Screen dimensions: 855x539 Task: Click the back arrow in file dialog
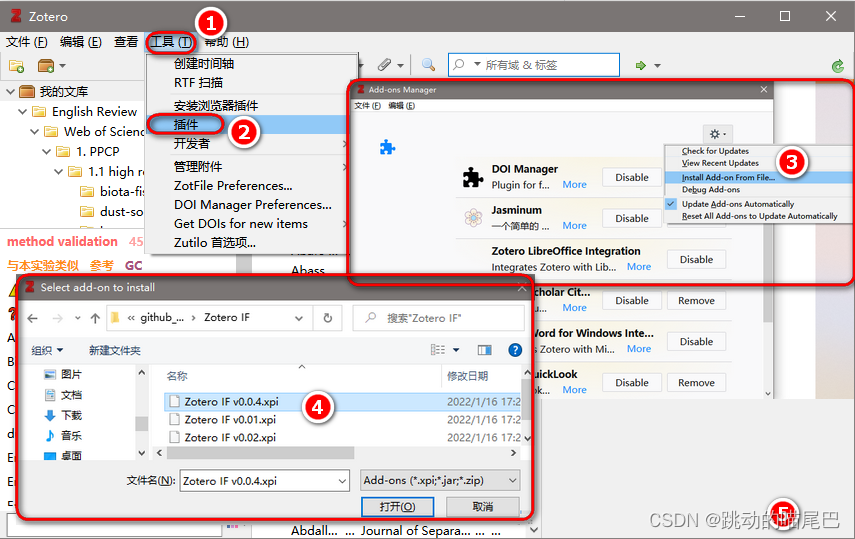point(33,318)
